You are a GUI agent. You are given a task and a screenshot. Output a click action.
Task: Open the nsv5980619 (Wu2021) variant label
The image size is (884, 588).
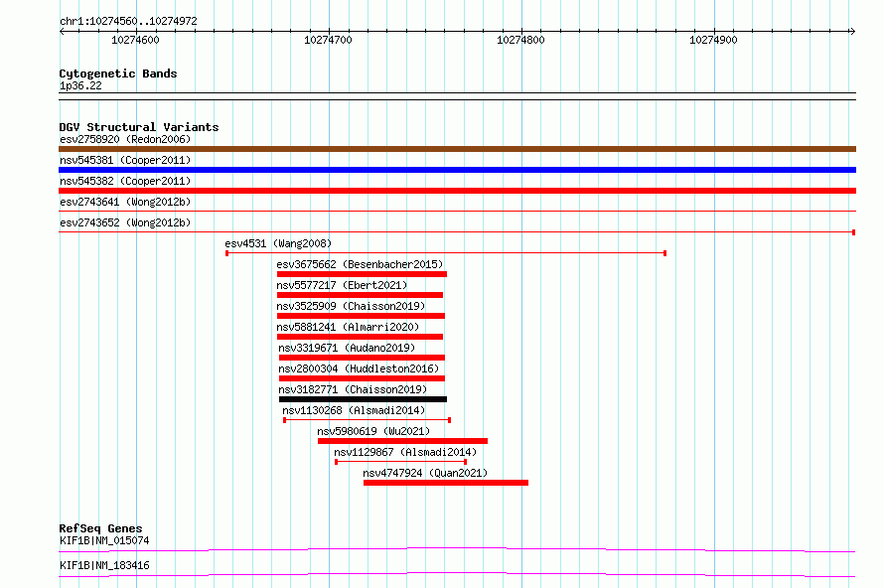click(373, 431)
